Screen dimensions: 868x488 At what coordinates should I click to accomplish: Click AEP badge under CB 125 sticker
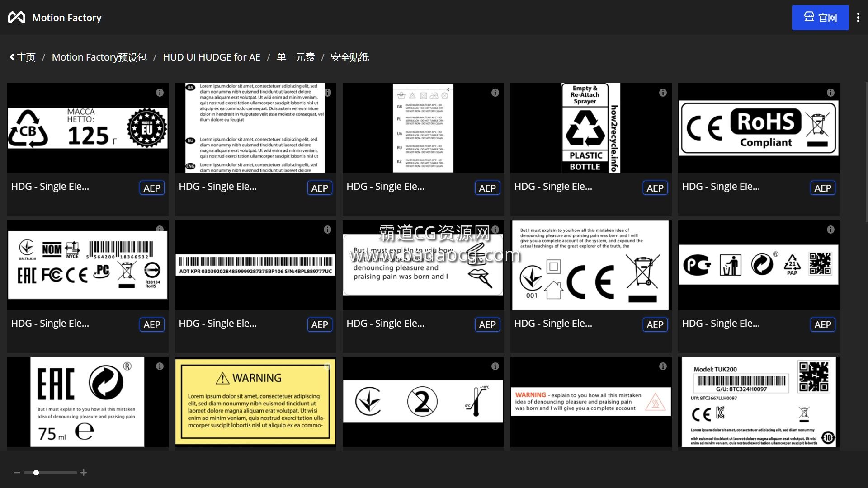152,188
